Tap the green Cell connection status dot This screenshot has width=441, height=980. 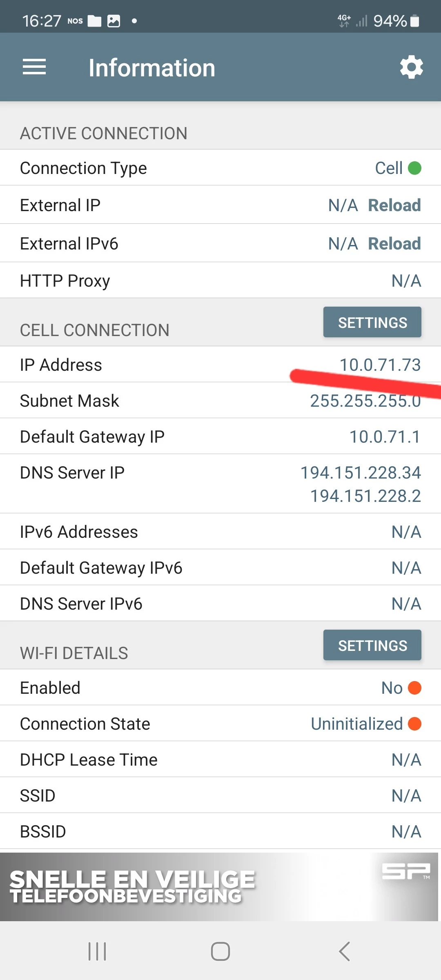[414, 168]
